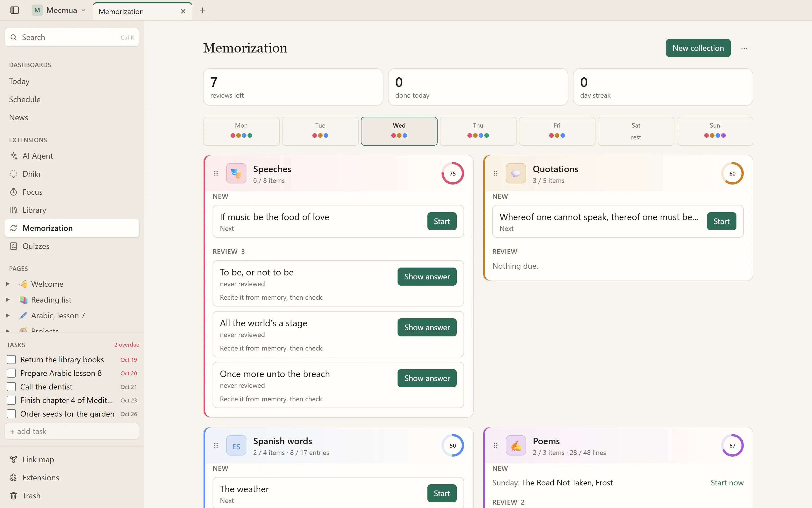Image resolution: width=812 pixels, height=508 pixels.
Task: Close the Memorization tab
Action: tap(183, 11)
